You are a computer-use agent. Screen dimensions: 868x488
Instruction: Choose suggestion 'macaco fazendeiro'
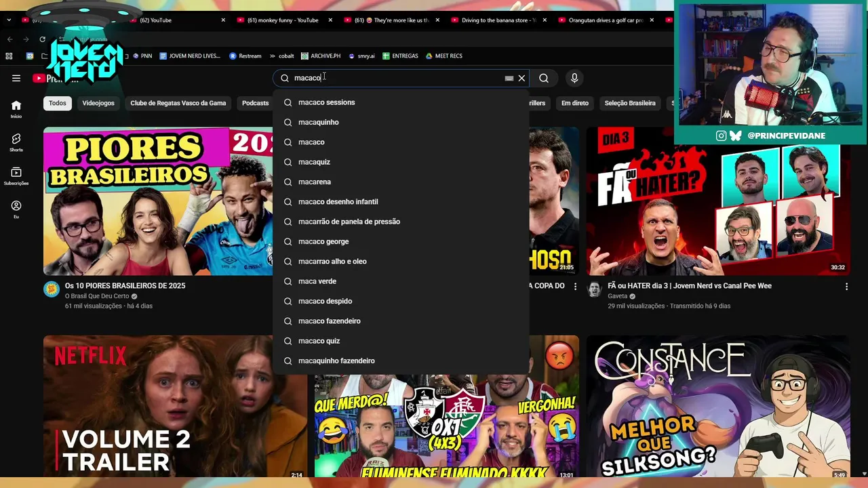coord(401,321)
